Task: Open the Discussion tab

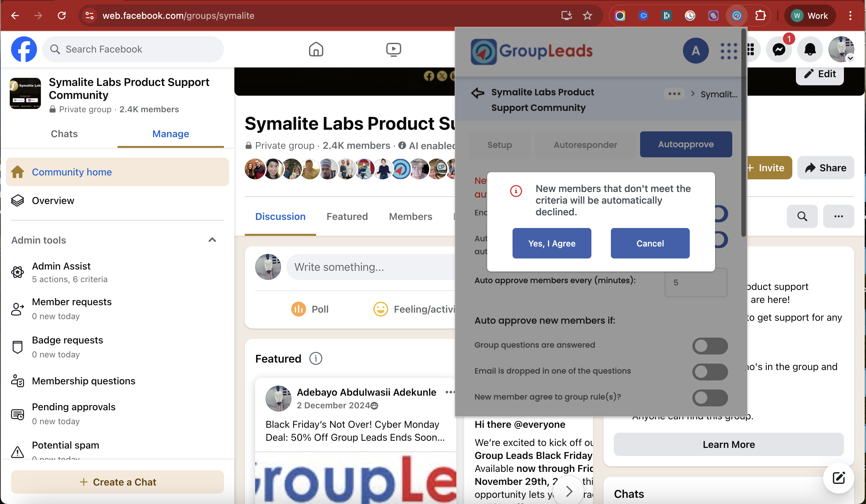Action: tap(280, 216)
